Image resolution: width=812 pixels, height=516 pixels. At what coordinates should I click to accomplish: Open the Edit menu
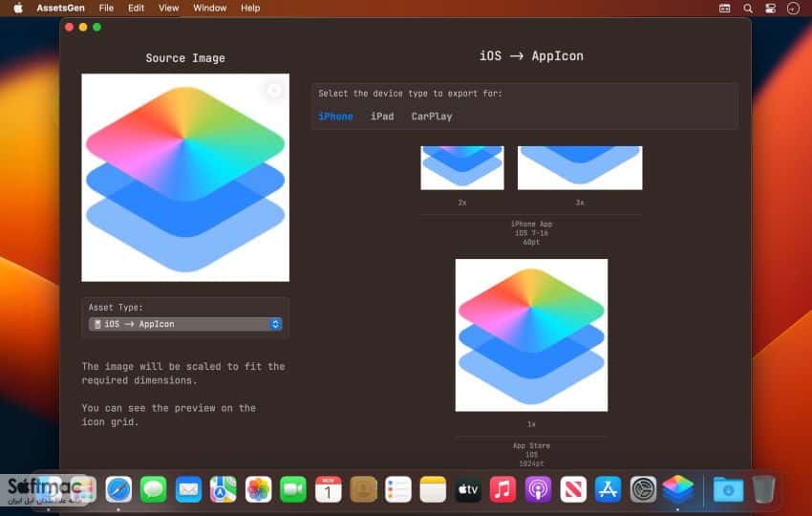tap(137, 9)
